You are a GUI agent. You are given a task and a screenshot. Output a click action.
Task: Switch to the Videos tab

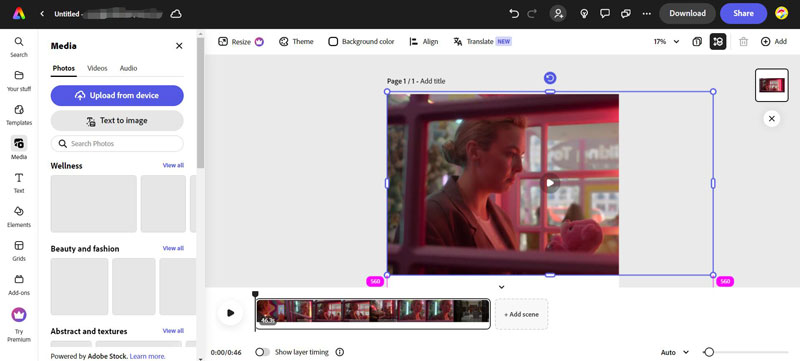97,68
